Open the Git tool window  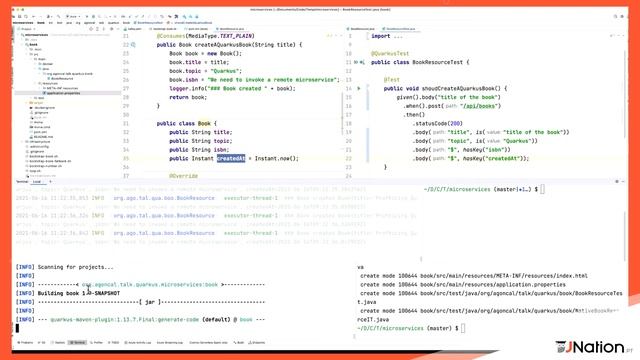pos(42,342)
